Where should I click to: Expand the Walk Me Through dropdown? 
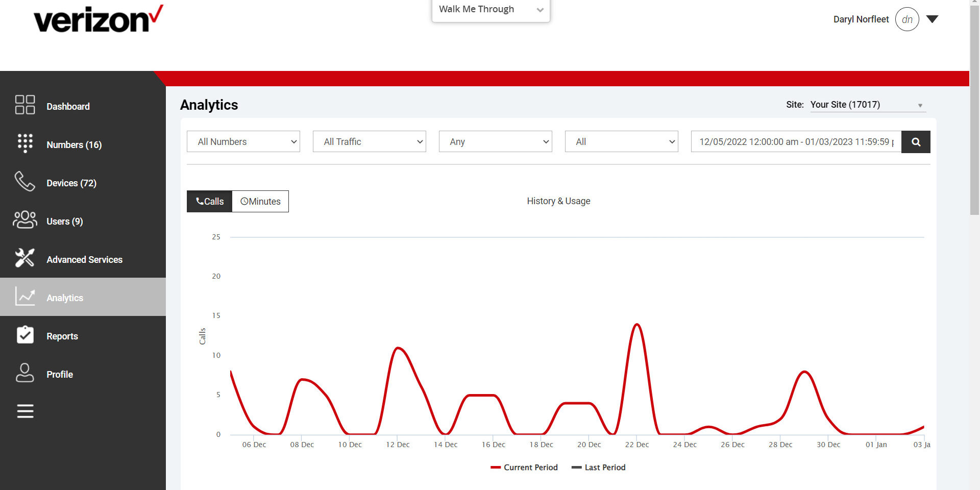click(x=490, y=9)
